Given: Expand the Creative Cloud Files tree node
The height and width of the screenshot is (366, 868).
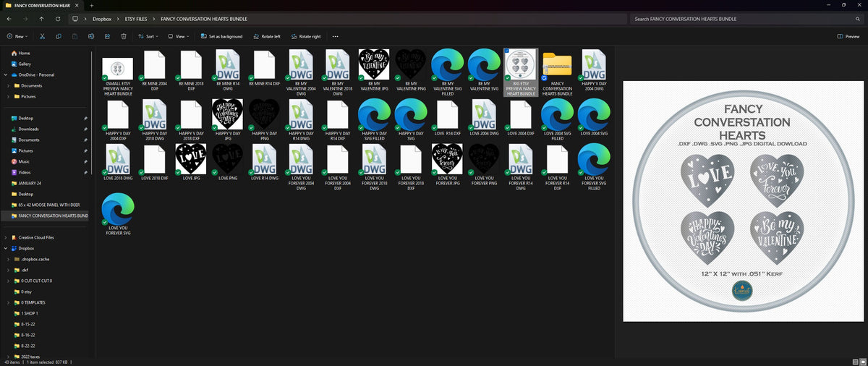Looking at the screenshot, I should coord(7,237).
